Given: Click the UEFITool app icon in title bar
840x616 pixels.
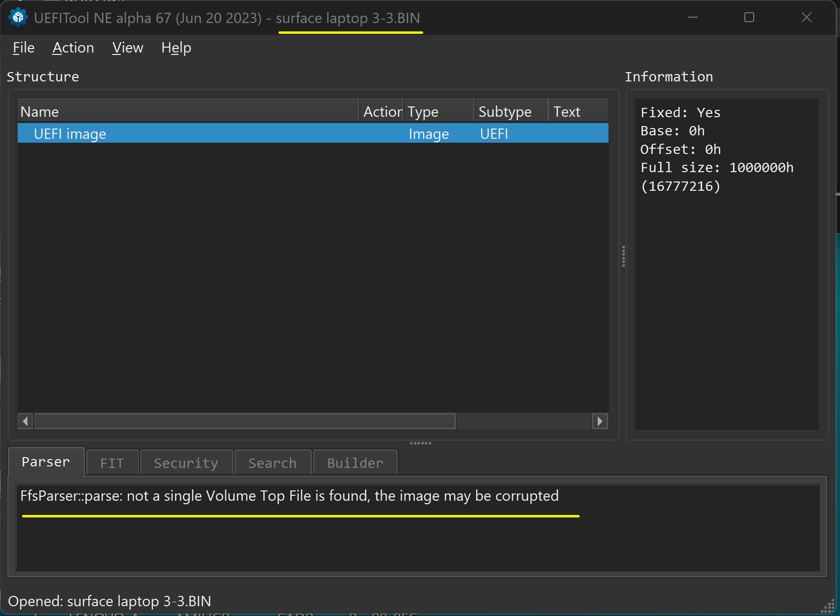Looking at the screenshot, I should click(18, 18).
